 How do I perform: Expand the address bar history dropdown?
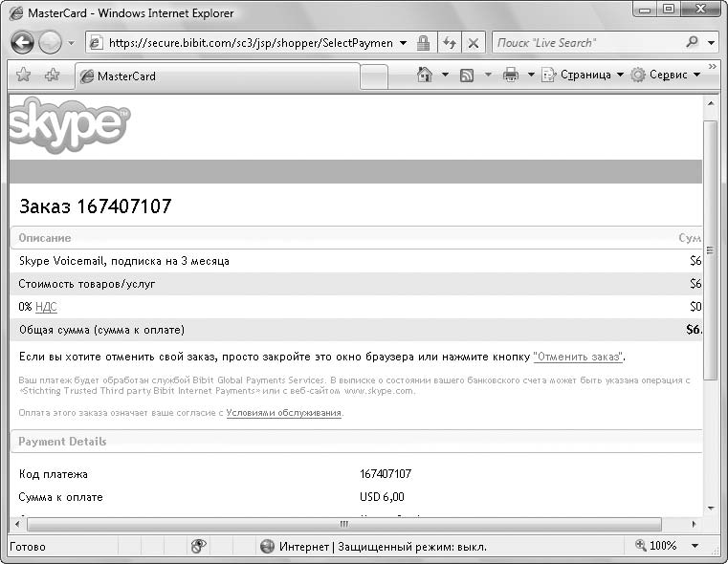tap(404, 43)
